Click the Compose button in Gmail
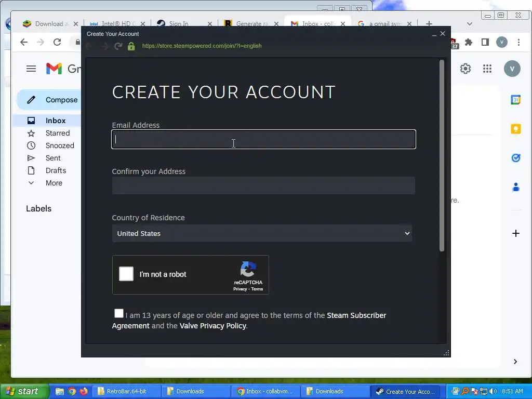532x399 pixels. point(49,100)
